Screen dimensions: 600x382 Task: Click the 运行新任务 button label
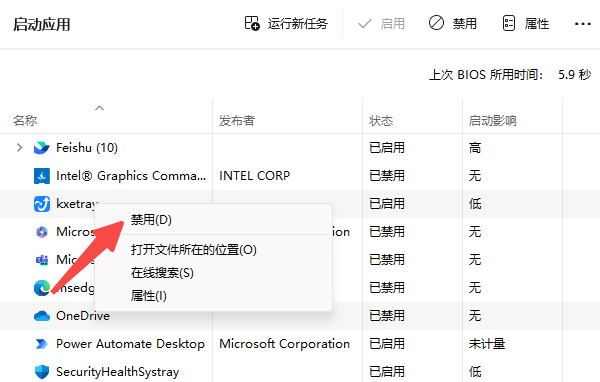[297, 24]
